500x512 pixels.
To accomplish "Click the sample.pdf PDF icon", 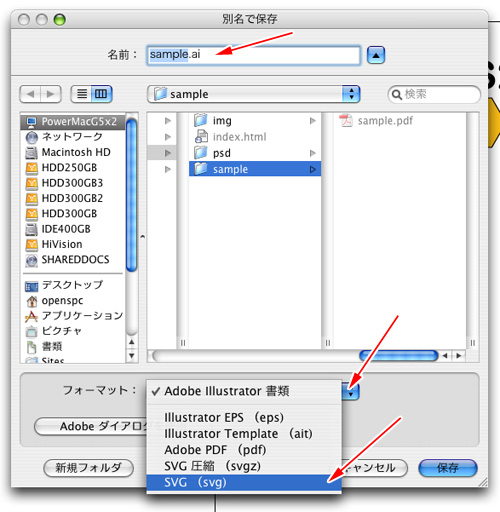I will point(346,121).
